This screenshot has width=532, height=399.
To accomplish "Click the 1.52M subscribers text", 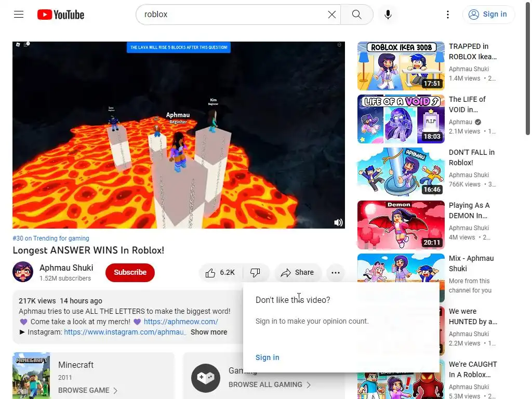I will point(65,278).
